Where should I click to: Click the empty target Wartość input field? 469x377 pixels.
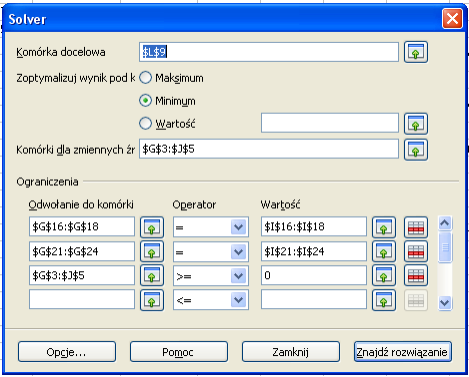(330, 123)
